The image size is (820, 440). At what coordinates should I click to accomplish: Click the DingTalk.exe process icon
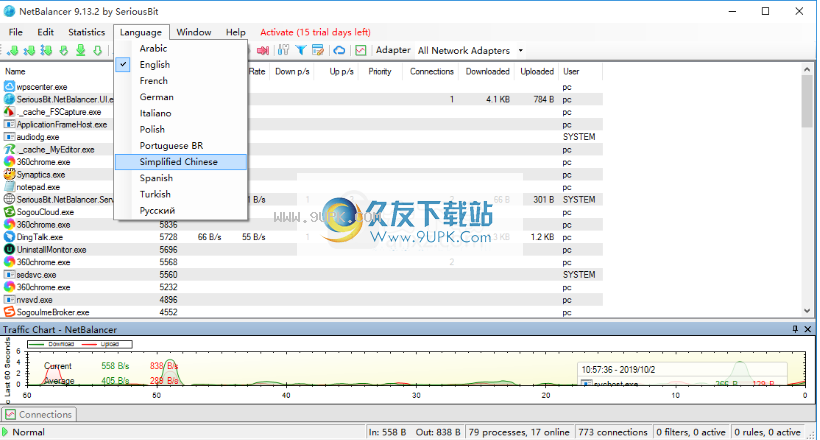pos(9,236)
